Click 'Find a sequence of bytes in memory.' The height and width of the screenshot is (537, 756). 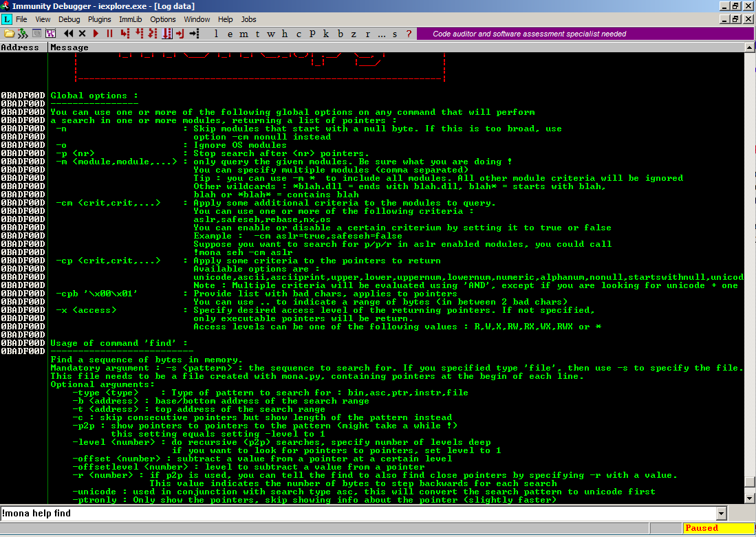(147, 360)
